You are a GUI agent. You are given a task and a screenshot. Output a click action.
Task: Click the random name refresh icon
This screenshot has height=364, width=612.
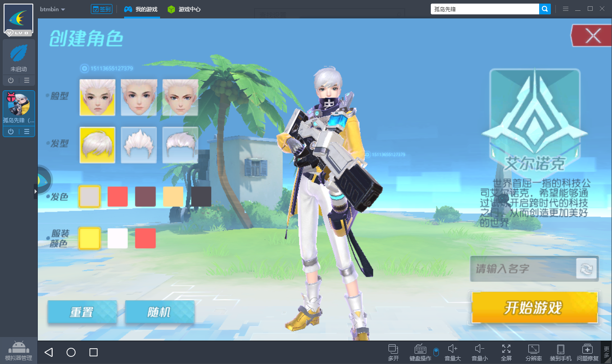pos(587,269)
